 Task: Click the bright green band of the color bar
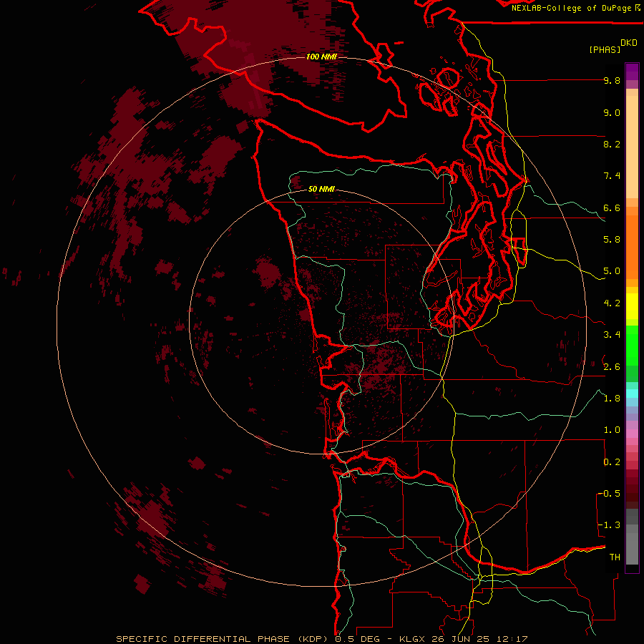point(632,345)
